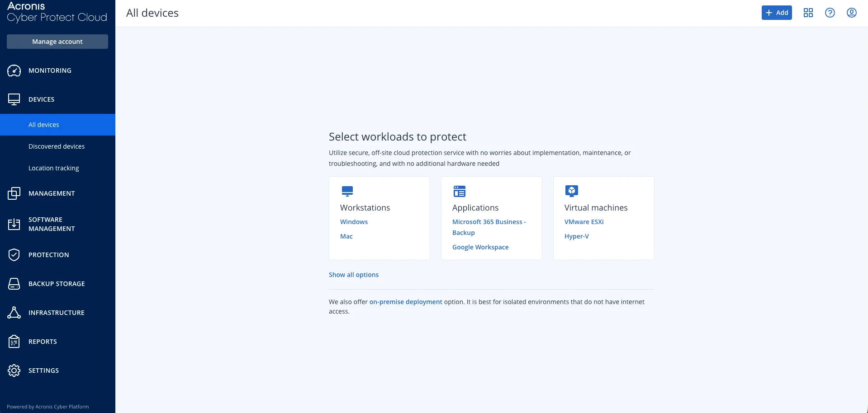The width and height of the screenshot is (868, 413).
Task: Click the Settings gear icon
Action: point(14,371)
